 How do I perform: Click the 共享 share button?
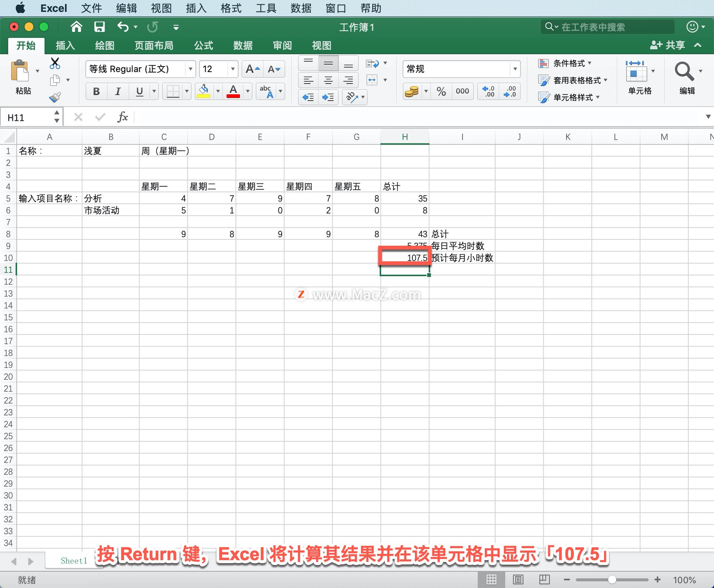pyautogui.click(x=668, y=45)
